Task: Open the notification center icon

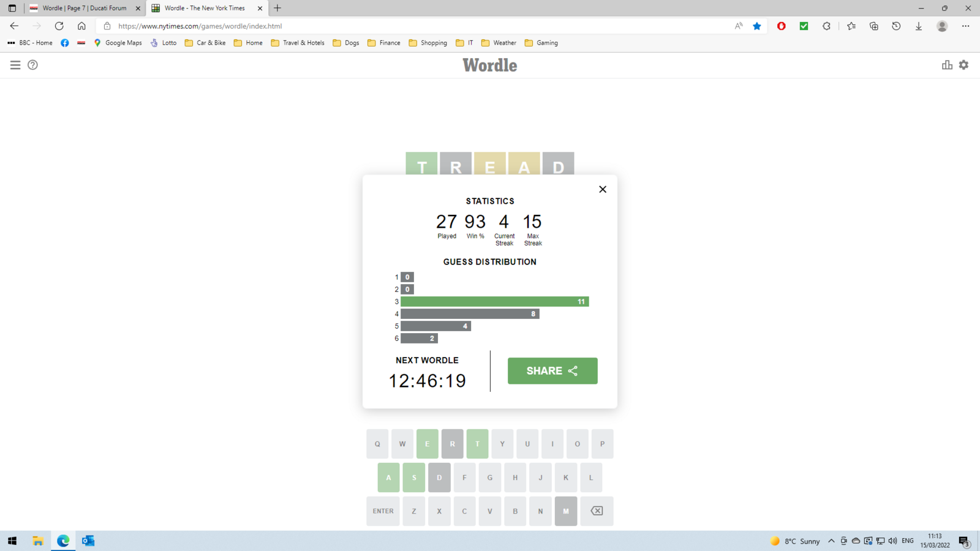Action: (964, 541)
